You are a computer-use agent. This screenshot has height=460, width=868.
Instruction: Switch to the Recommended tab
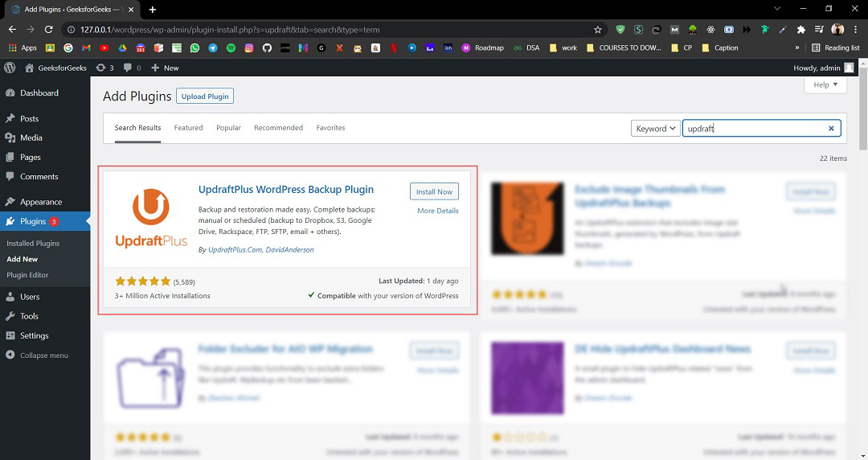278,128
